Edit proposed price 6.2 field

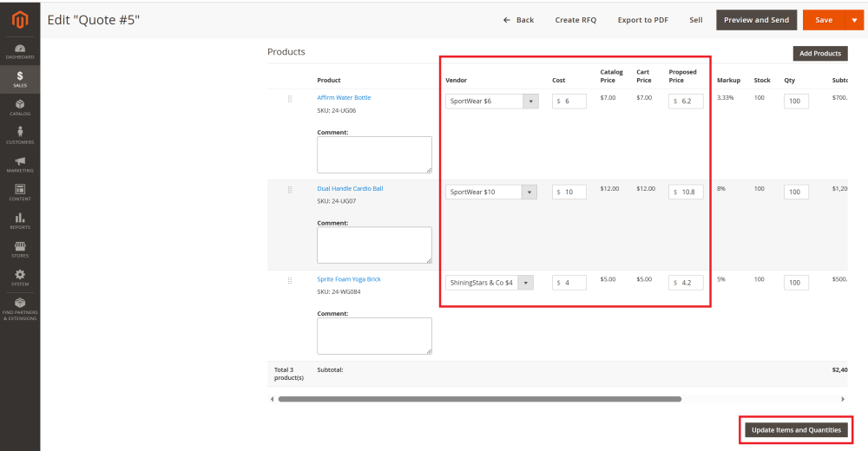point(686,101)
